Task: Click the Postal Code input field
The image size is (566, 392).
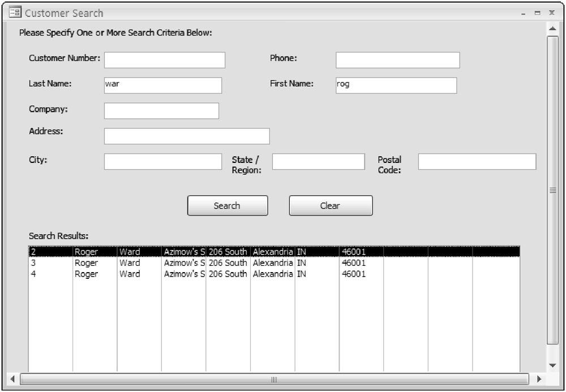Action: click(x=477, y=162)
